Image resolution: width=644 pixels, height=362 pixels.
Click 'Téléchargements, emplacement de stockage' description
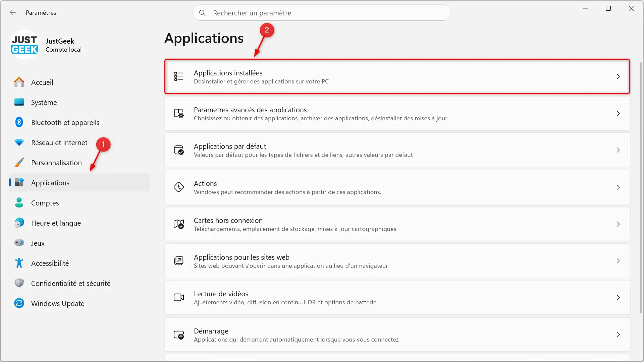click(x=295, y=229)
